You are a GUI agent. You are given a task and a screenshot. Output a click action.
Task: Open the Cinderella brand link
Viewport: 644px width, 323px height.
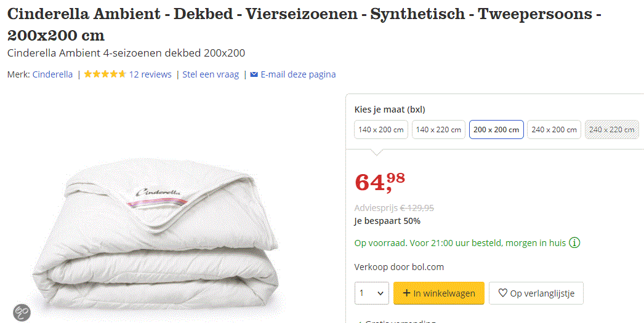pyautogui.click(x=52, y=74)
